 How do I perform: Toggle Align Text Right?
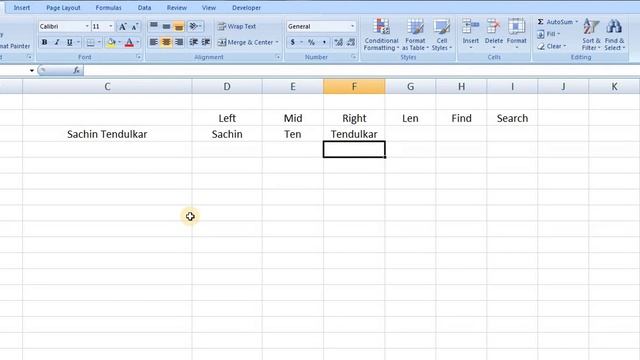[179, 42]
